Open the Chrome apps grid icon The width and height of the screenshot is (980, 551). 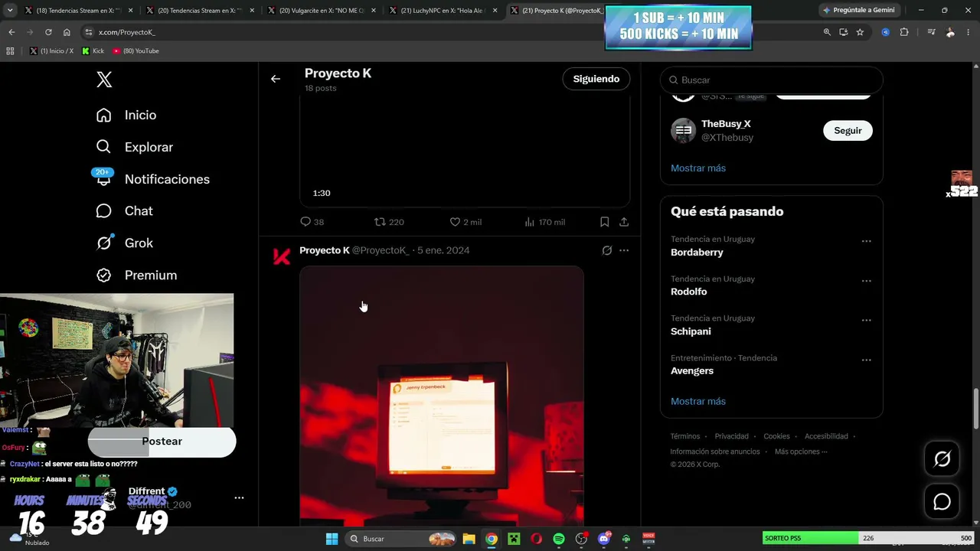pos(10,51)
